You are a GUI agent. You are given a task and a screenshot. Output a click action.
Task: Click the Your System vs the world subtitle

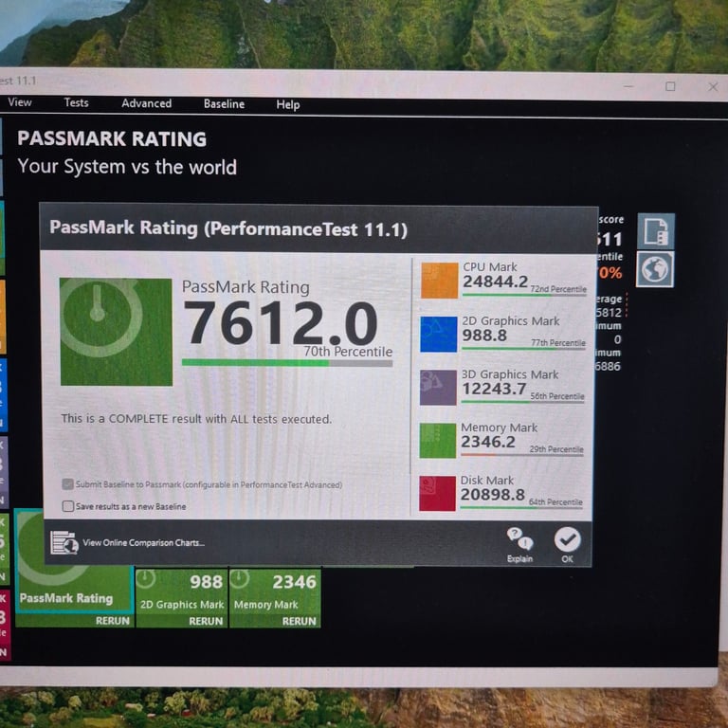pos(127,167)
